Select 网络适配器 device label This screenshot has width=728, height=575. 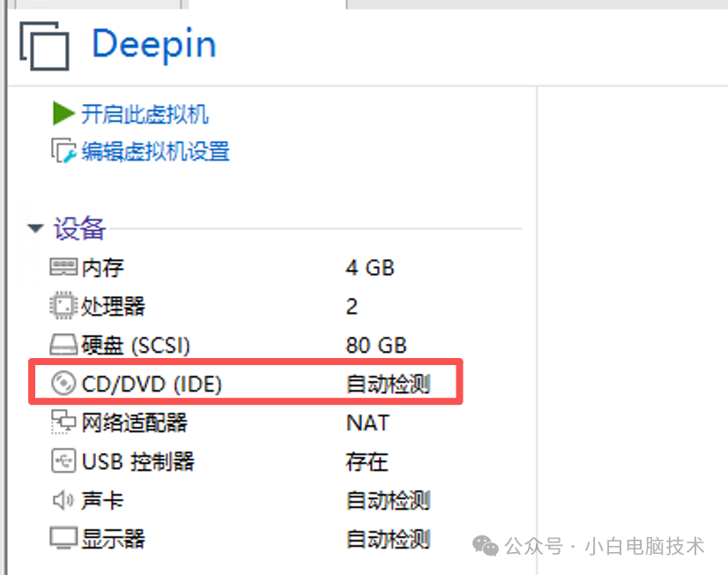pyautogui.click(x=135, y=423)
